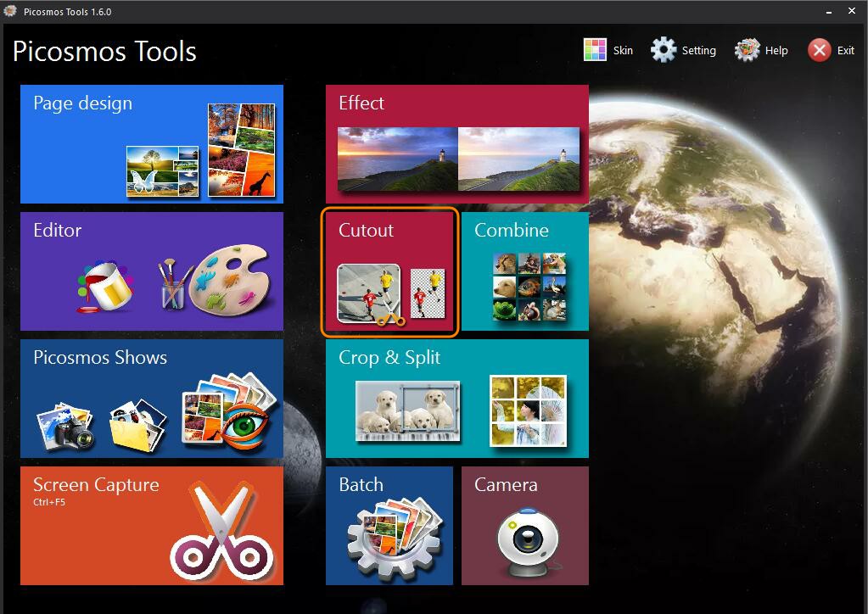Image resolution: width=868 pixels, height=614 pixels.
Task: Start Screen Capture with scissors icon
Action: click(x=223, y=534)
